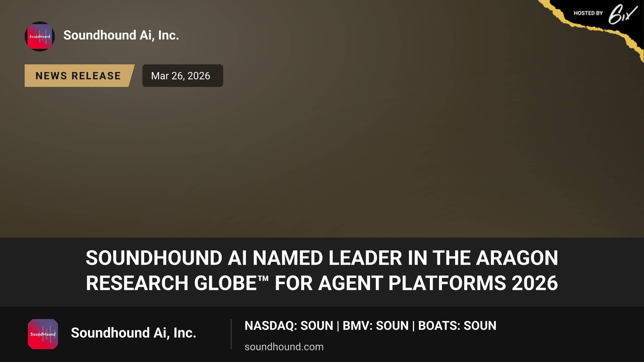
Task: Click the NASDAQ: SOUN ticker
Action: click(289, 326)
